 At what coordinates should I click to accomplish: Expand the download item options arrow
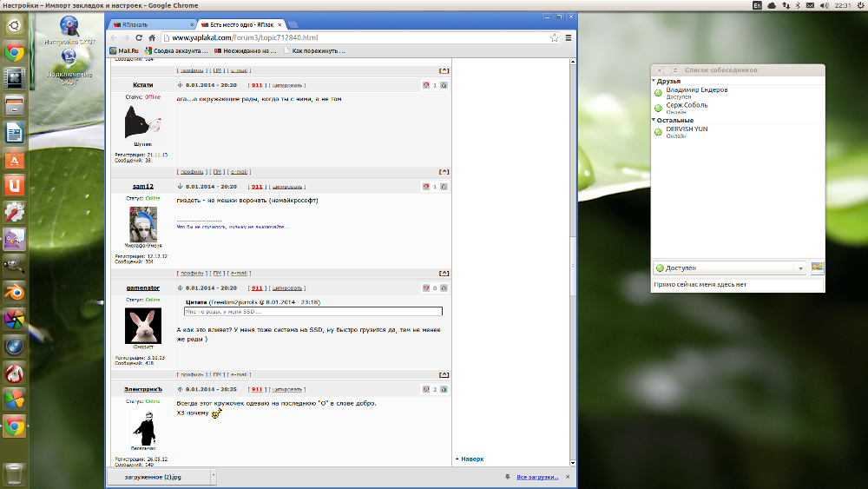(214, 476)
